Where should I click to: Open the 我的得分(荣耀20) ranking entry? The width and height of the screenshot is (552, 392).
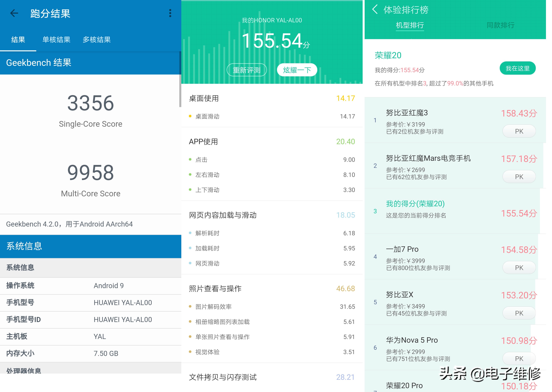455,211
